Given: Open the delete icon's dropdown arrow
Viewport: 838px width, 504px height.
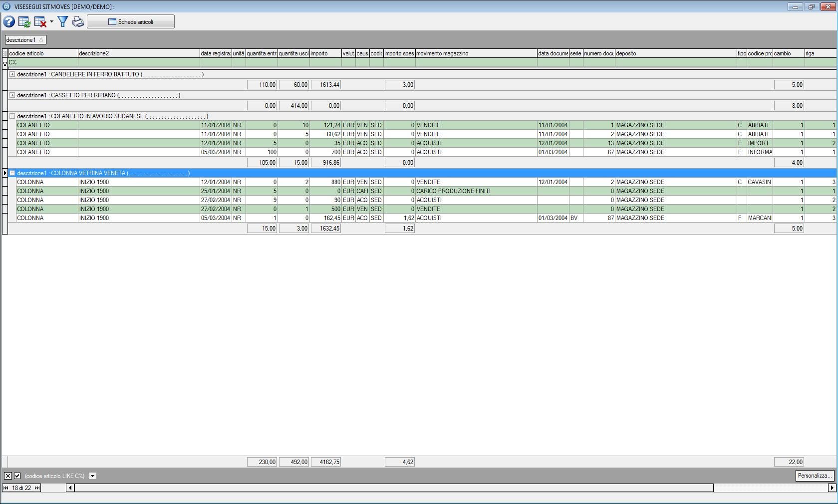Looking at the screenshot, I should click(x=51, y=22).
